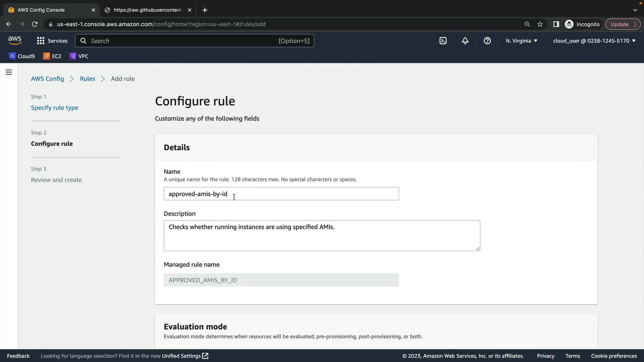Switch to the raw.githubusercontent tab

148,10
